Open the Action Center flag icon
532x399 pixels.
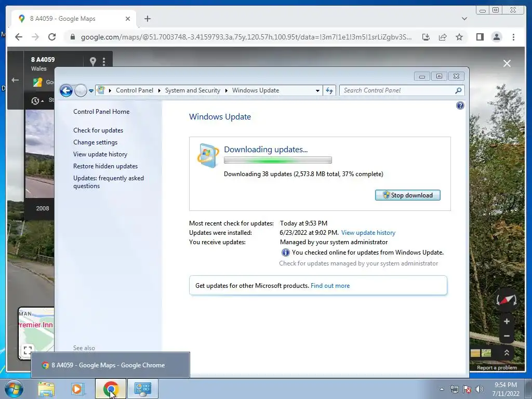tap(467, 389)
